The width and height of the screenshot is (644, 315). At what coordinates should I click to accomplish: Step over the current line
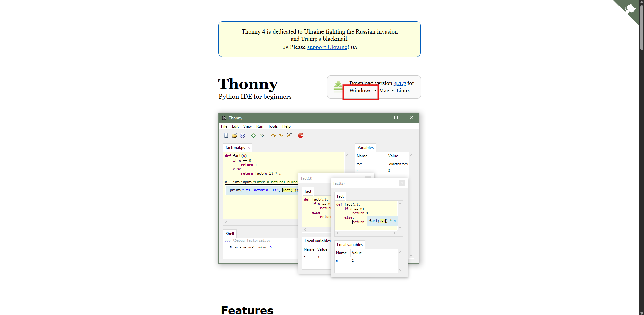273,135
